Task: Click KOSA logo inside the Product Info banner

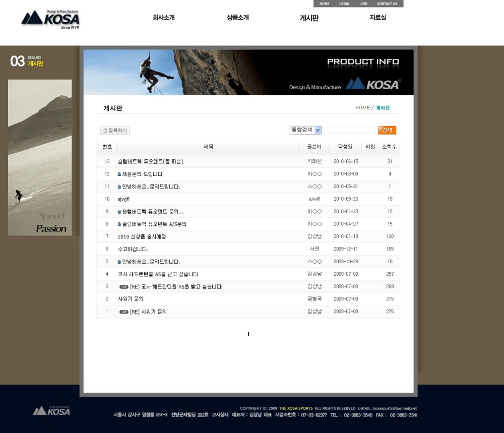Action: pos(373,84)
